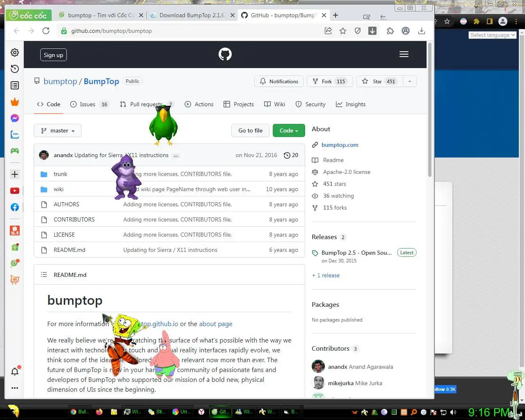The width and height of the screenshot is (525, 420).
Task: Open the master branch dropdown
Action: [x=57, y=130]
